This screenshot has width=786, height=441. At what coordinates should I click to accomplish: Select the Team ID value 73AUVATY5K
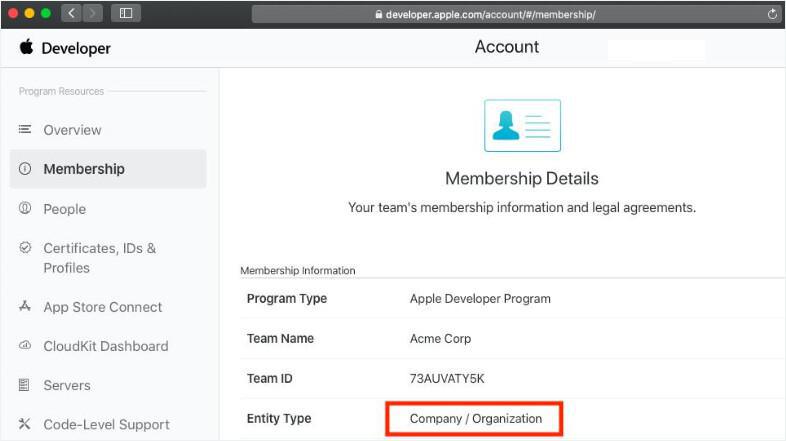click(x=449, y=379)
